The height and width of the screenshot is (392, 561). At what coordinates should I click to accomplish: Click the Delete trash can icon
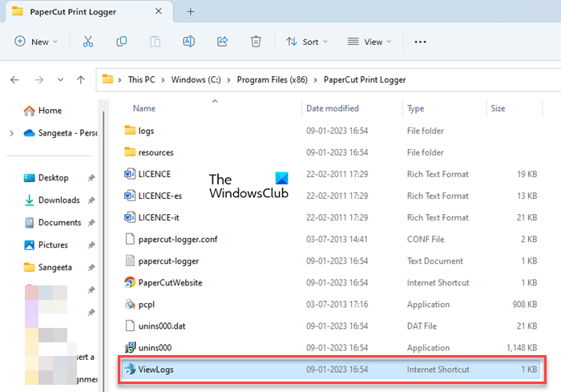[x=256, y=42]
